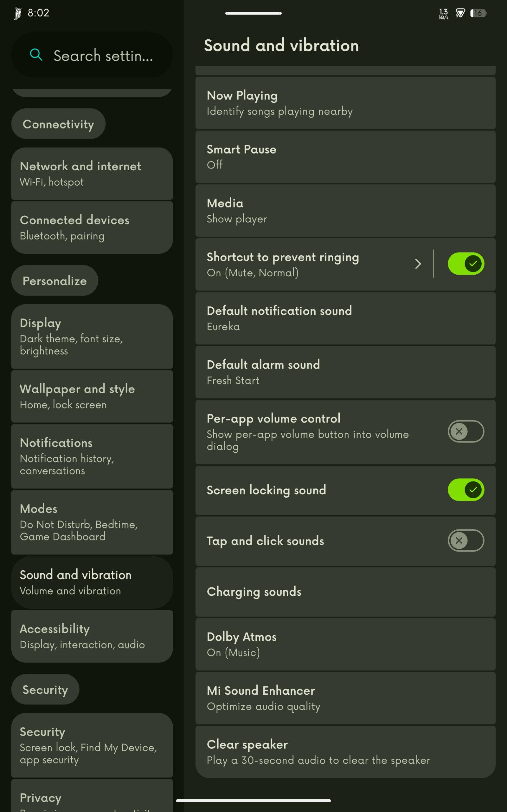Open Dolby Atmos settings
Image resolution: width=507 pixels, height=812 pixels.
(345, 644)
